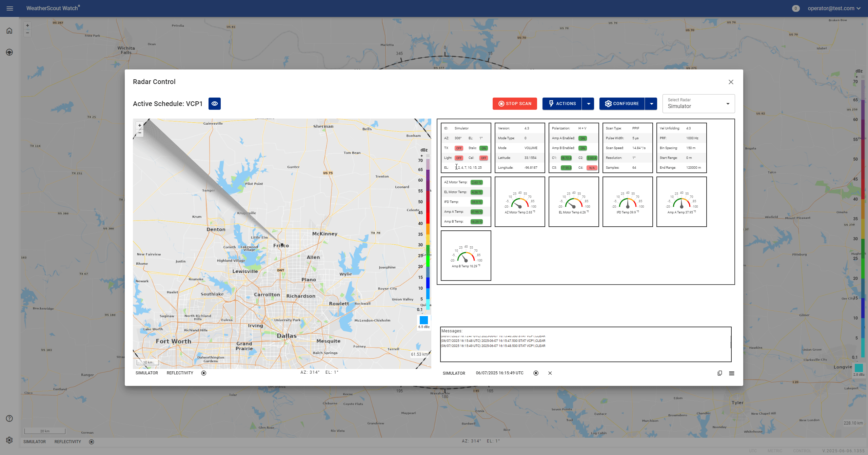Click the X next to the status timestamp
The height and width of the screenshot is (455, 868).
pyautogui.click(x=550, y=373)
